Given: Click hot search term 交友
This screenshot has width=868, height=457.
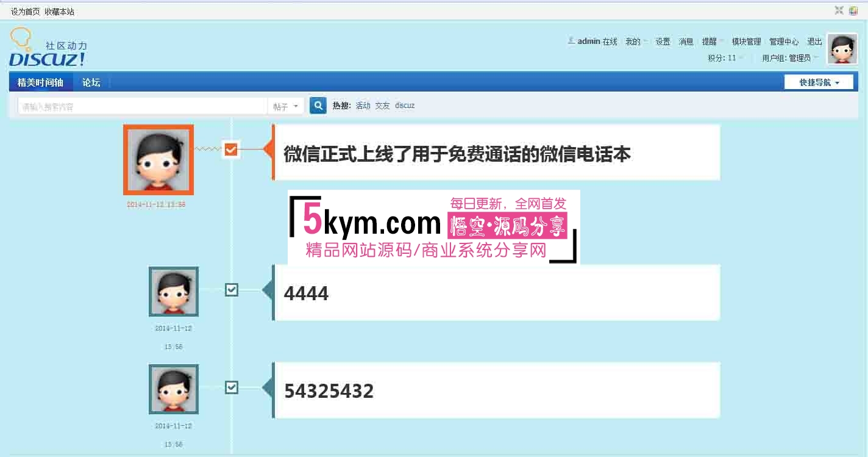Looking at the screenshot, I should (383, 106).
